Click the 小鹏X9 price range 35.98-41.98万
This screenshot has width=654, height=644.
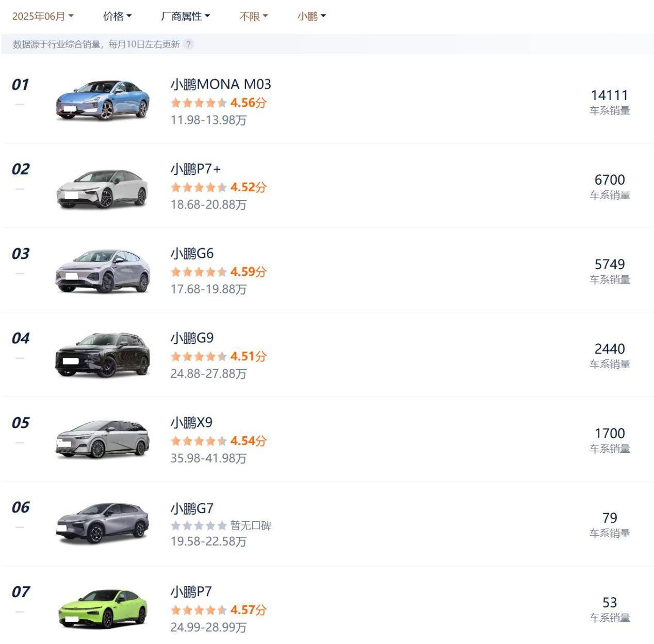point(208,458)
